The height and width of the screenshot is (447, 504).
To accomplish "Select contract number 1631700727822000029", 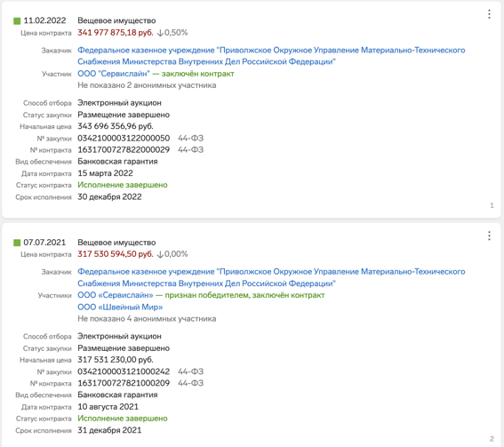I will [124, 150].
